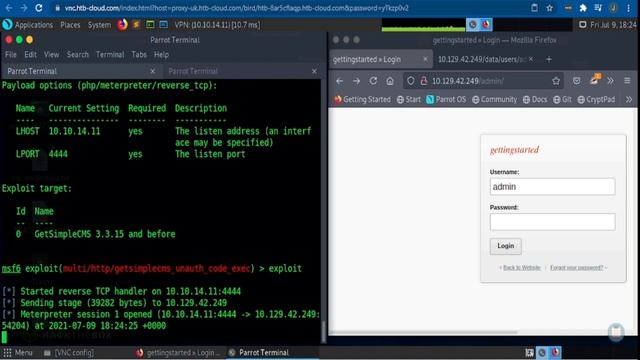Bookmark this page with Chrome star

(549, 8)
